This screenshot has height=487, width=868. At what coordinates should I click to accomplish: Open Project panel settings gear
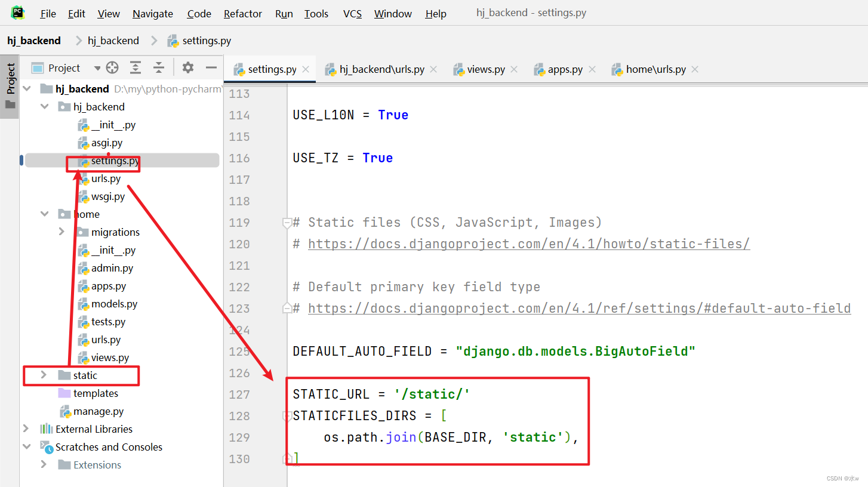188,67
